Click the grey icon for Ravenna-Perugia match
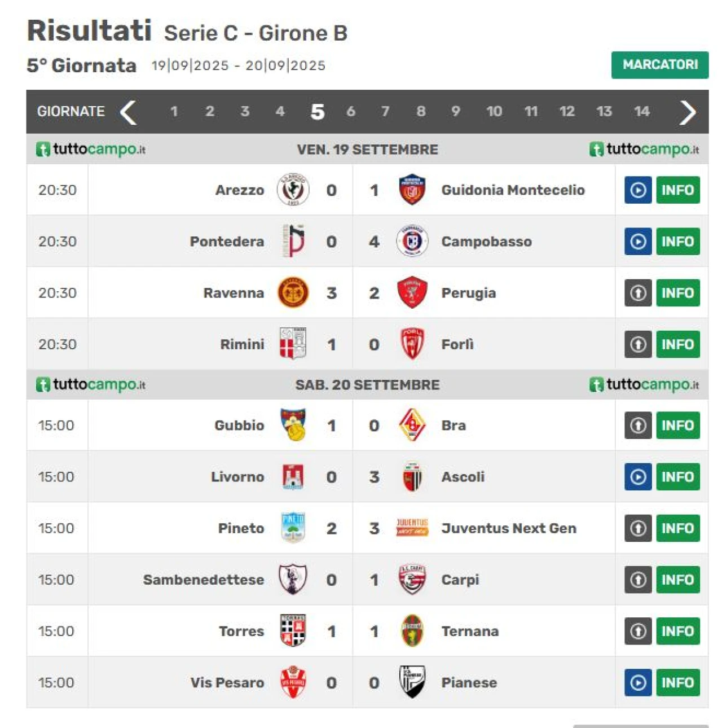The width and height of the screenshot is (722, 728). coord(638,293)
